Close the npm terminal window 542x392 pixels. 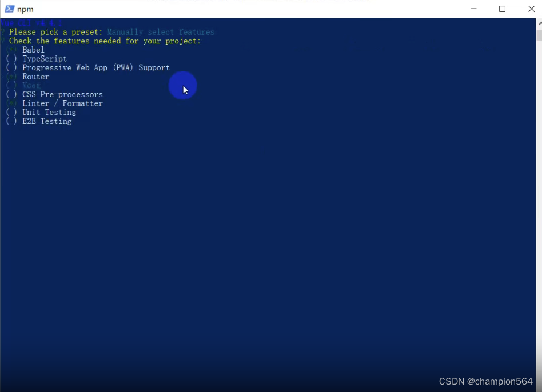tap(531, 9)
